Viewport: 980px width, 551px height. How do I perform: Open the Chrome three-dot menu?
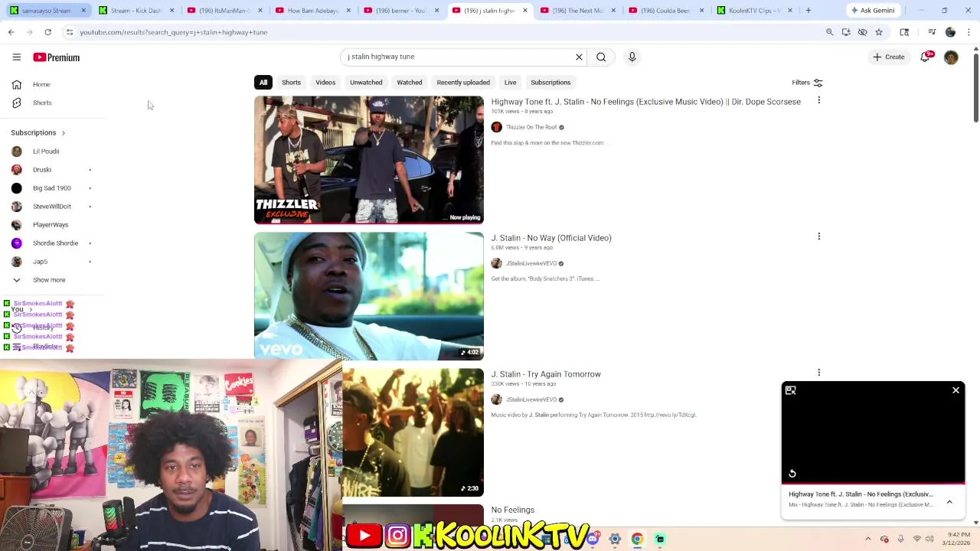[x=969, y=32]
